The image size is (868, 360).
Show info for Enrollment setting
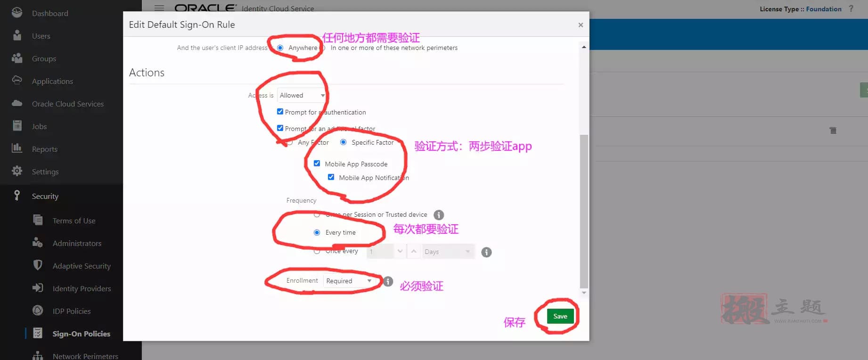[x=388, y=281]
